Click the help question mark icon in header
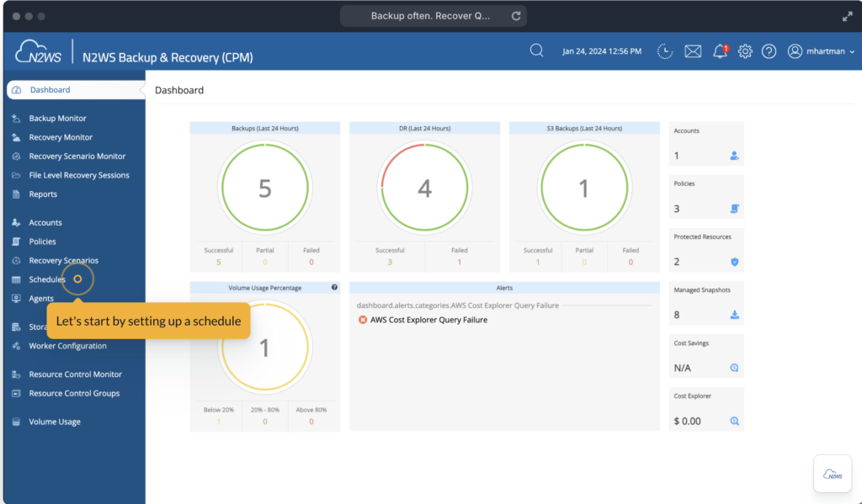 pyautogui.click(x=769, y=51)
